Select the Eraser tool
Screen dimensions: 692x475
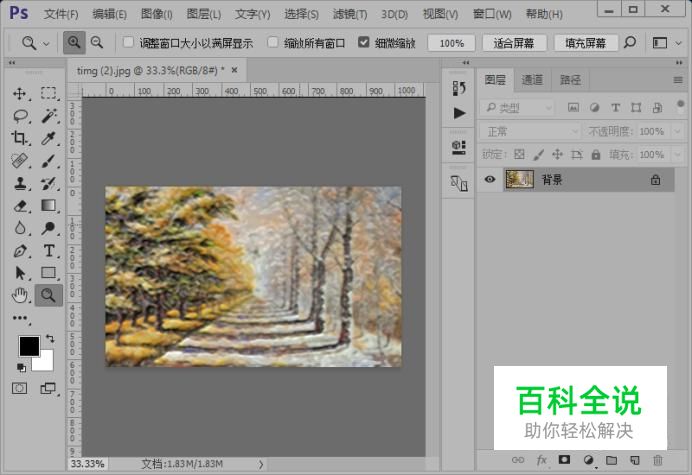20,206
